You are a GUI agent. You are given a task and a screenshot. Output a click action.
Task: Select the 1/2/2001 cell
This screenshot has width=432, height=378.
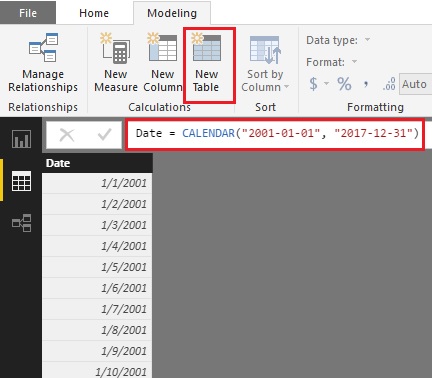tap(97, 204)
